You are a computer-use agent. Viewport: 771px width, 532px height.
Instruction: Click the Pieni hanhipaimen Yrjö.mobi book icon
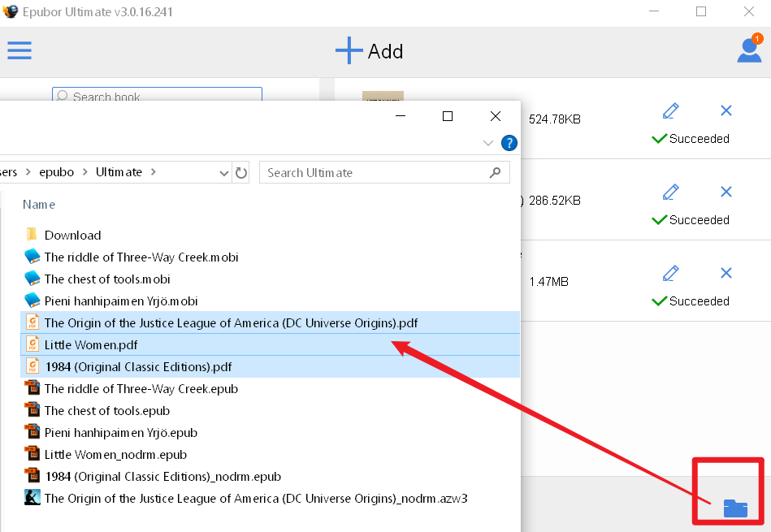[x=32, y=300]
